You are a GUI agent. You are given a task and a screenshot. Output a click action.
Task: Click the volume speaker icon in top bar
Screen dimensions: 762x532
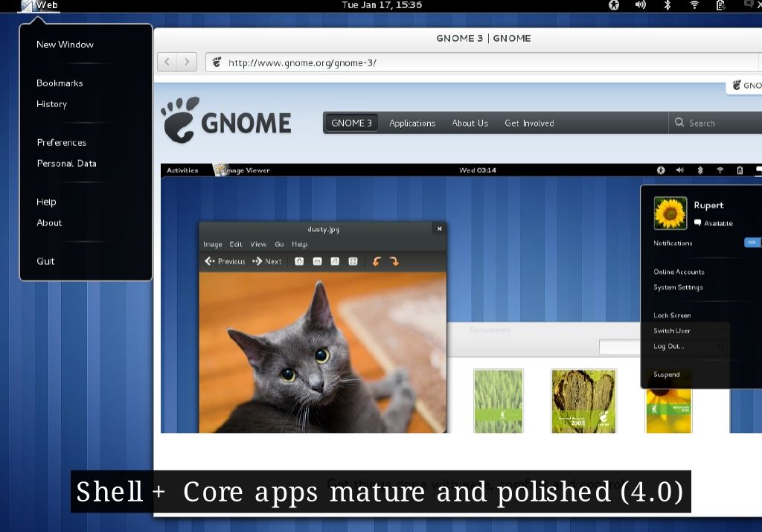[641, 5]
